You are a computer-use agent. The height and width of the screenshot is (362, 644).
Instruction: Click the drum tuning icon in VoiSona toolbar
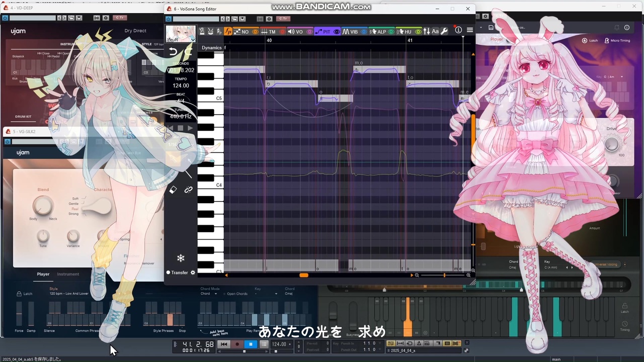point(210,32)
